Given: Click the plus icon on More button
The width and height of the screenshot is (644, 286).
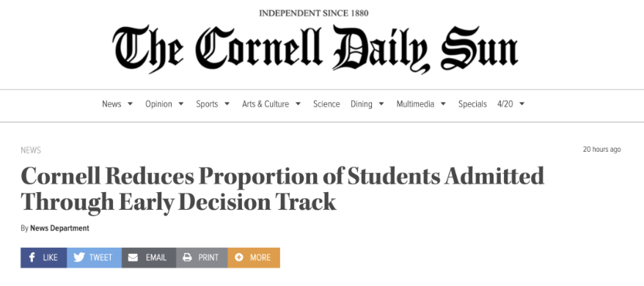Looking at the screenshot, I should (x=239, y=257).
